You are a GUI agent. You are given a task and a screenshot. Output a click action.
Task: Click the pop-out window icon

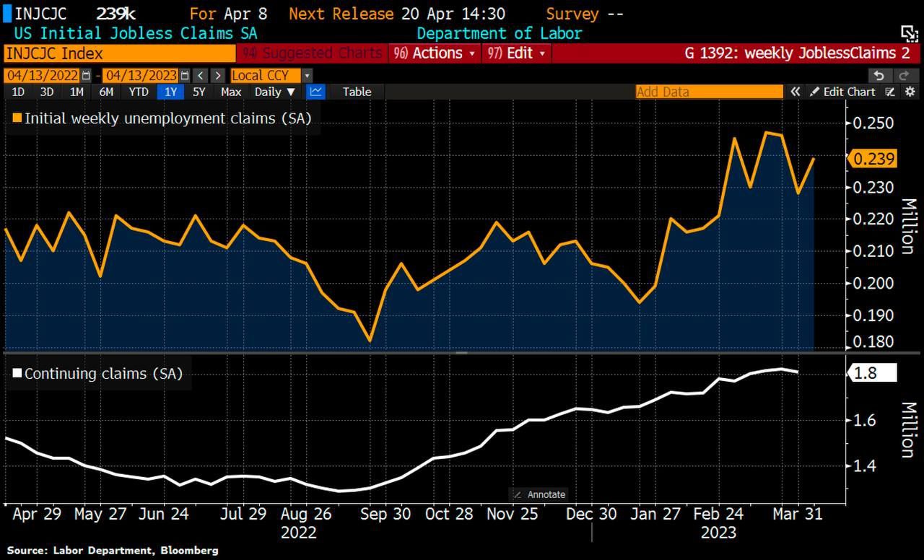[908, 33]
